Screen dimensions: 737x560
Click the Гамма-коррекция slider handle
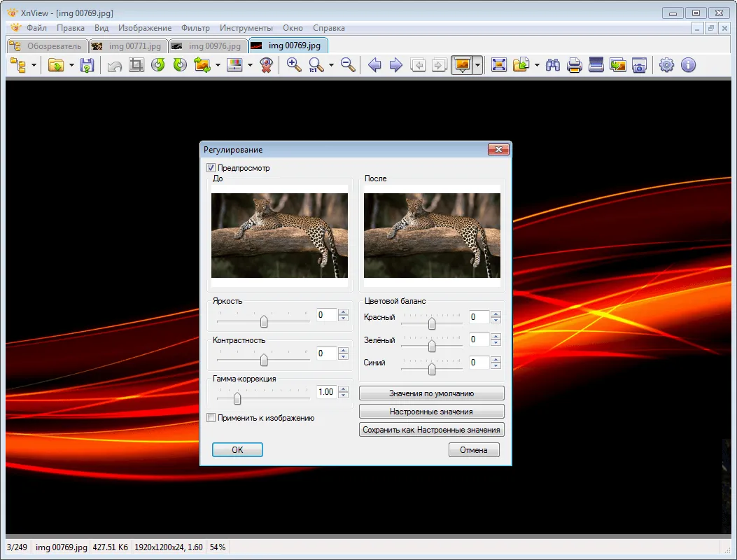click(237, 398)
